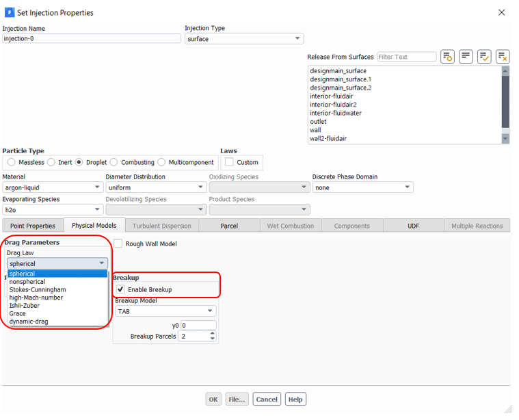The height and width of the screenshot is (420, 519).
Task: Select all shown surfaces with the checkmark icon
Action: 484,57
